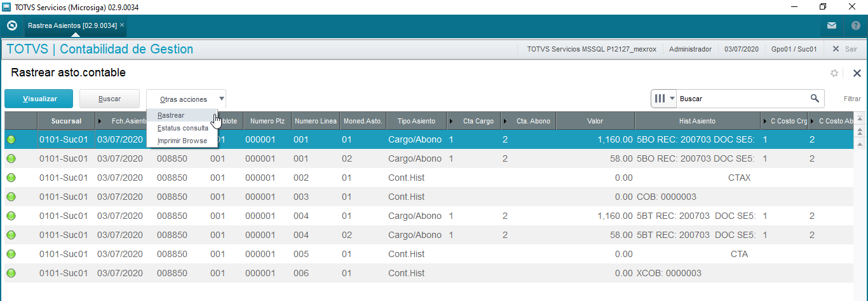The image size is (868, 301).
Task: Click Cont.Hist cell in line 005 row
Action: tap(416, 254)
